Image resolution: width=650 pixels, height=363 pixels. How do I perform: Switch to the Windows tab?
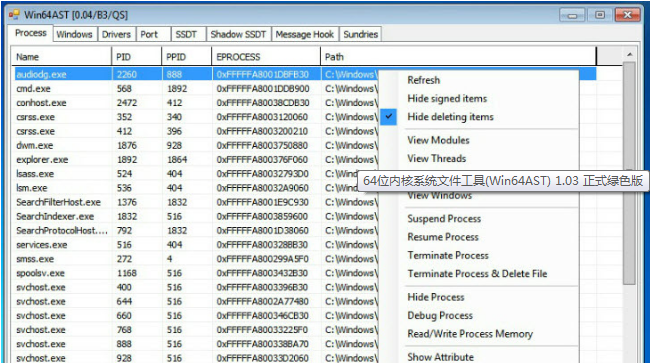click(75, 34)
